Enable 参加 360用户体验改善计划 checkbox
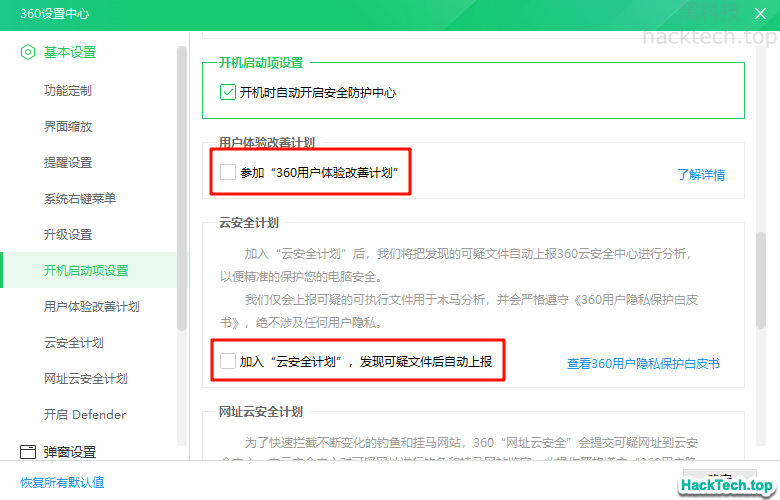The image size is (780, 500). coord(228,173)
